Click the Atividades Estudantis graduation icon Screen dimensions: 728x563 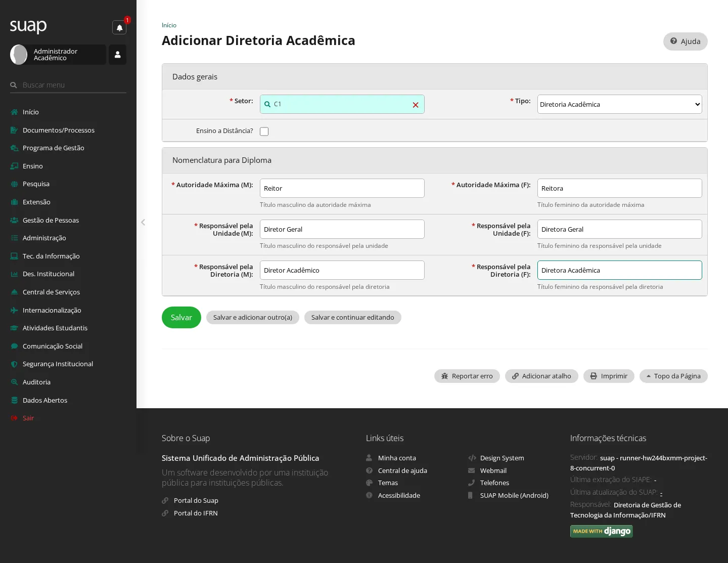[x=14, y=328]
